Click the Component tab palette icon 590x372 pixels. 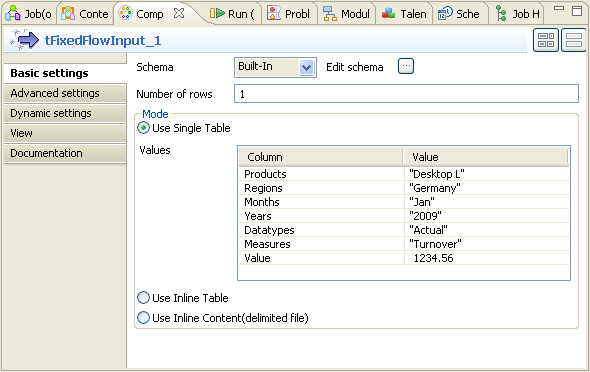click(125, 13)
